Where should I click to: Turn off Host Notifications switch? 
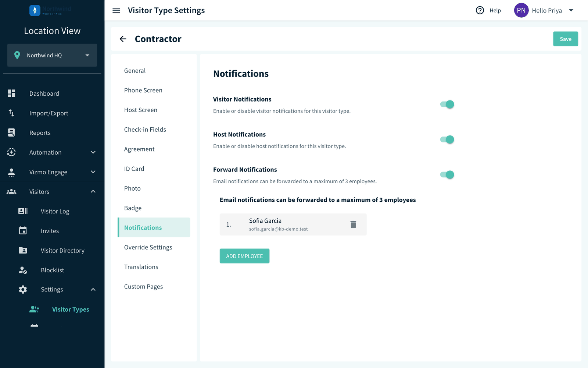click(447, 139)
